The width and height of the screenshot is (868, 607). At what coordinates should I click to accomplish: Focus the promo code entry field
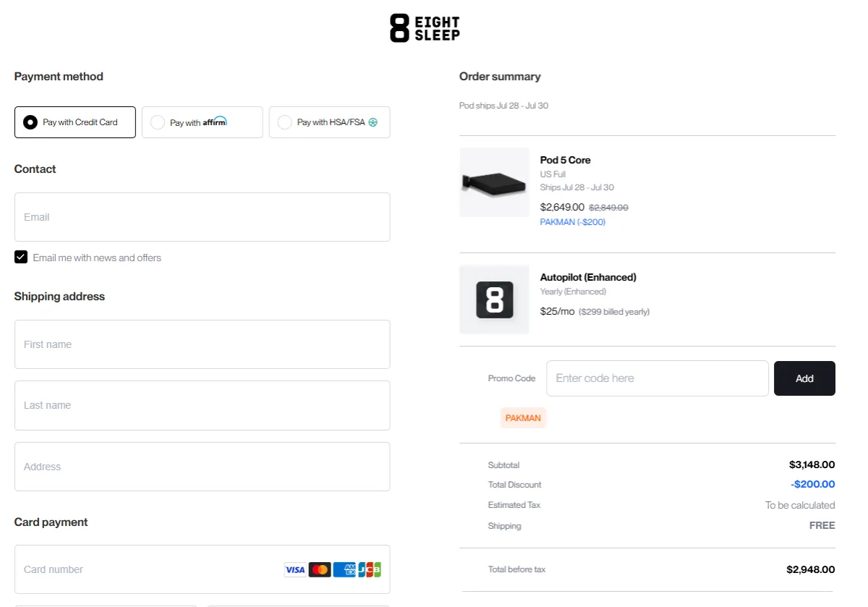[x=657, y=378]
